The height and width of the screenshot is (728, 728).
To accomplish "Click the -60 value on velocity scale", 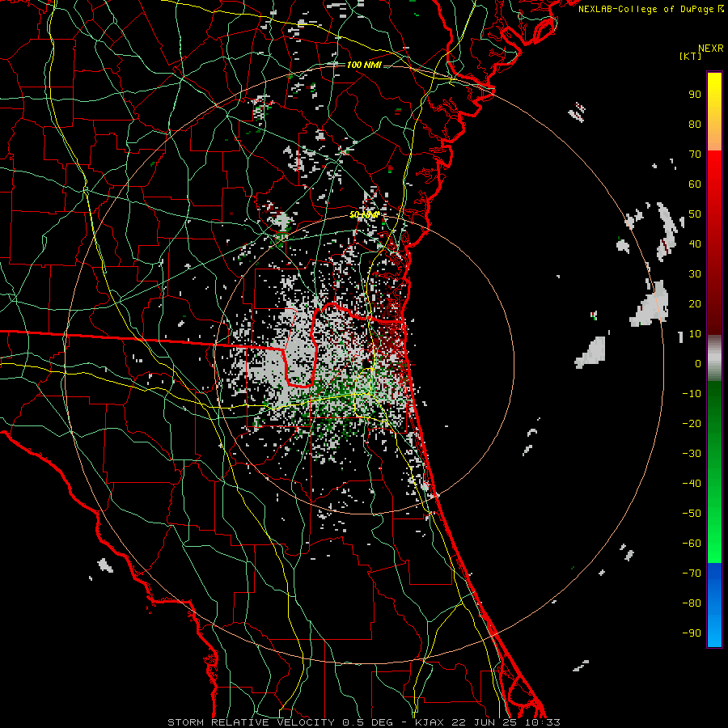I will [692, 544].
